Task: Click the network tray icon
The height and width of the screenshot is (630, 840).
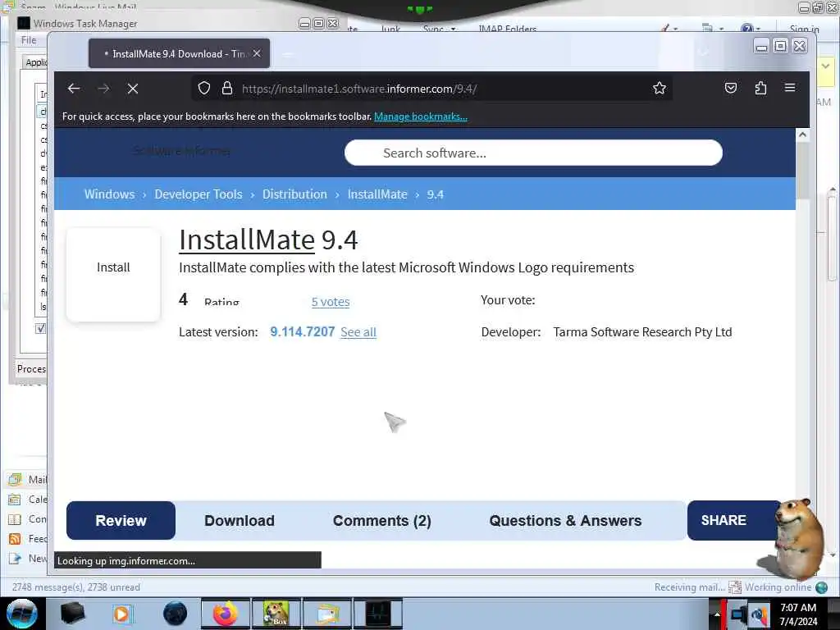Action: click(x=737, y=614)
